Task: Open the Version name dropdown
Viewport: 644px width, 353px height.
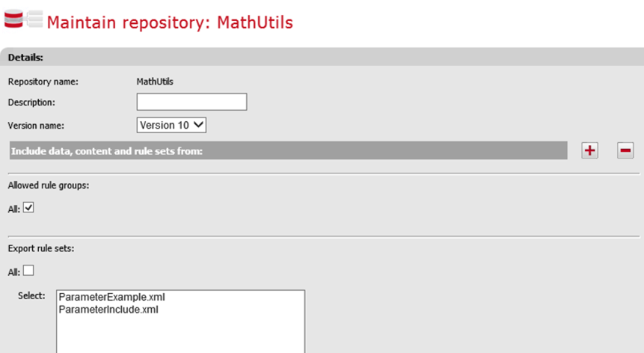Action: click(171, 125)
